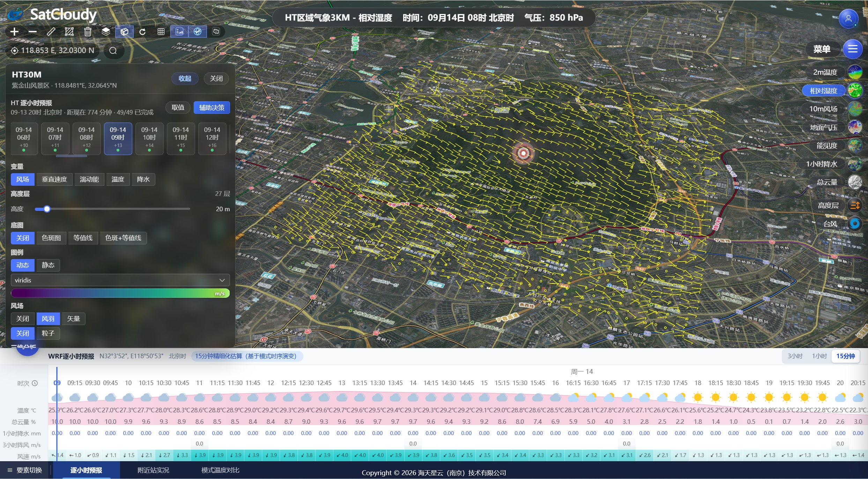
Task: Select the 2m温度 layer thumbnail
Action: coord(855,72)
